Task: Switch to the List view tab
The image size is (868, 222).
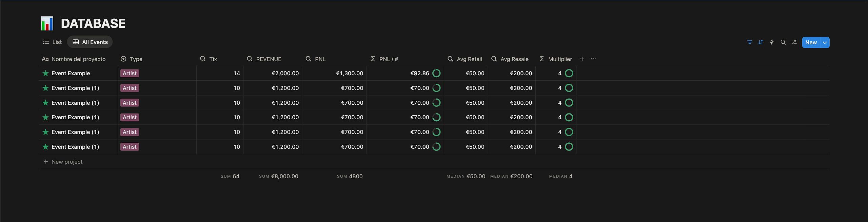Action: [x=52, y=42]
